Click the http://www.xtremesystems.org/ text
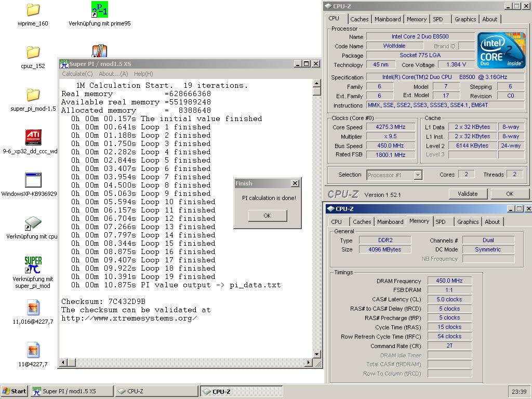The height and width of the screenshot is (399, 532). point(129,318)
